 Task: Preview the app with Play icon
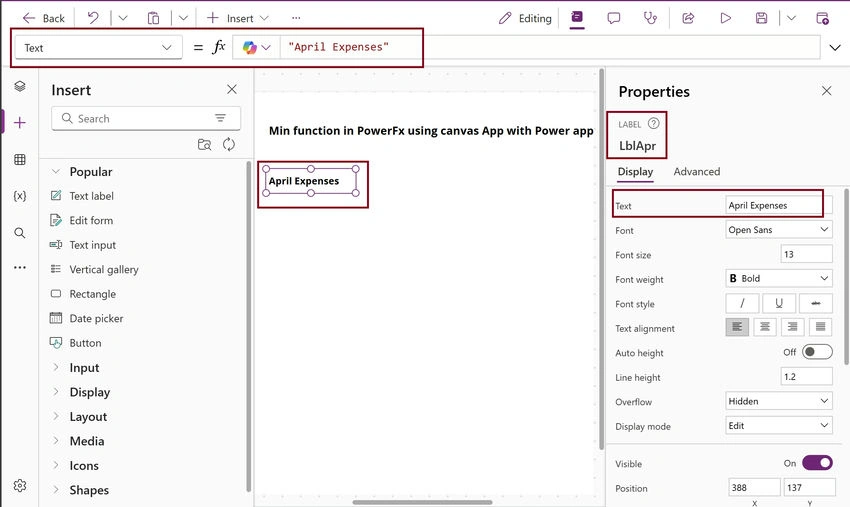(725, 18)
